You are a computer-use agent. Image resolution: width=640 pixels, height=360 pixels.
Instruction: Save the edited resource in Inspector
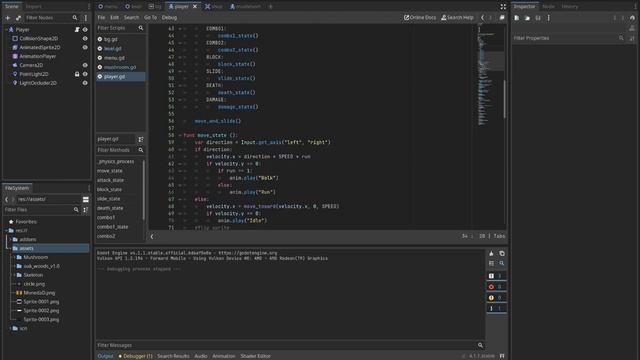click(x=538, y=18)
